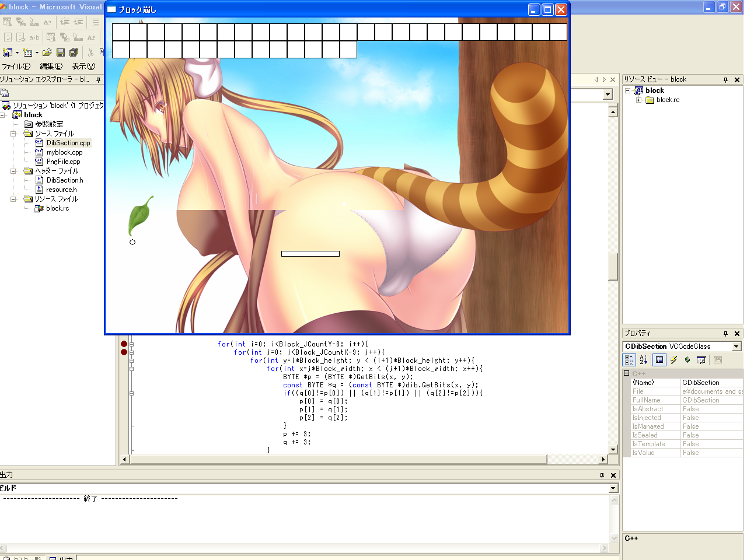This screenshot has width=747, height=560.
Task: Click the Messages green diamond icon
Action: click(x=687, y=360)
